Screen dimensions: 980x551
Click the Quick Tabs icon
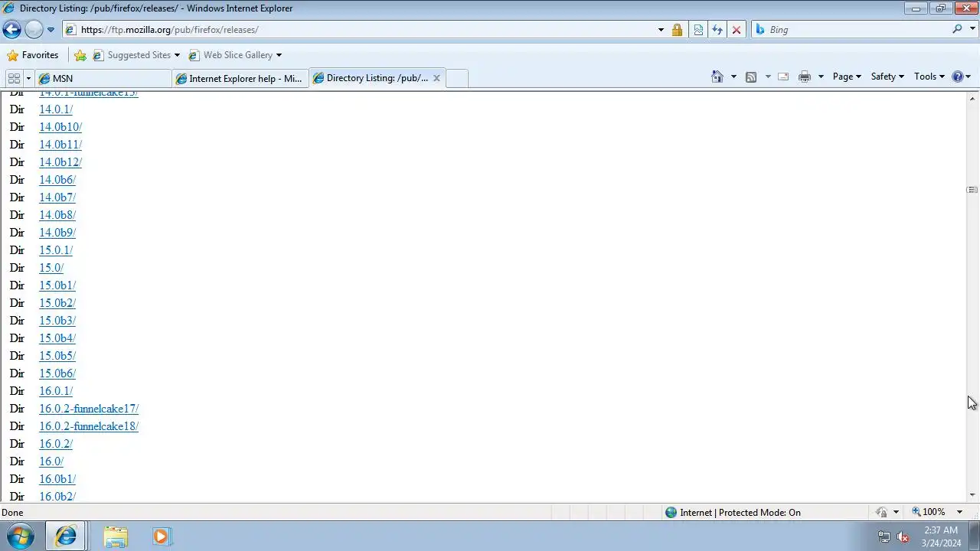pyautogui.click(x=14, y=78)
